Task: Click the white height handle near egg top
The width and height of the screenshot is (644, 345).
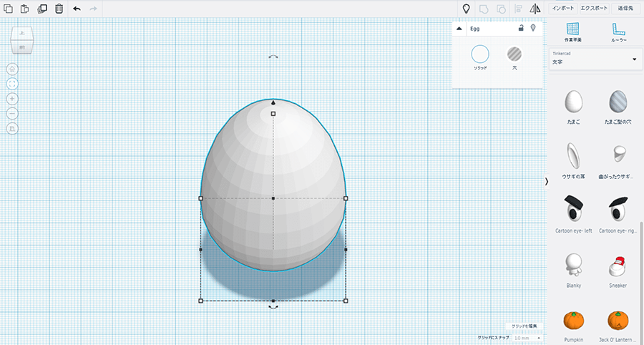Action: coord(273,114)
